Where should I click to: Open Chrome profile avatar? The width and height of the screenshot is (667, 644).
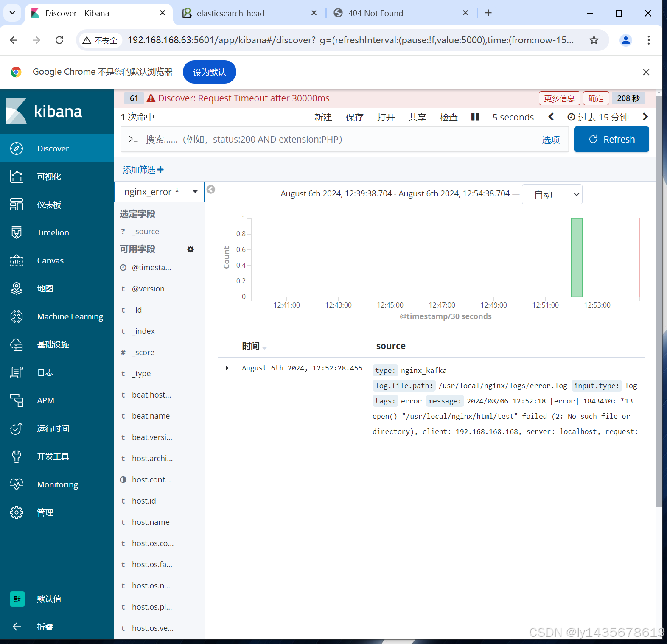(x=625, y=40)
